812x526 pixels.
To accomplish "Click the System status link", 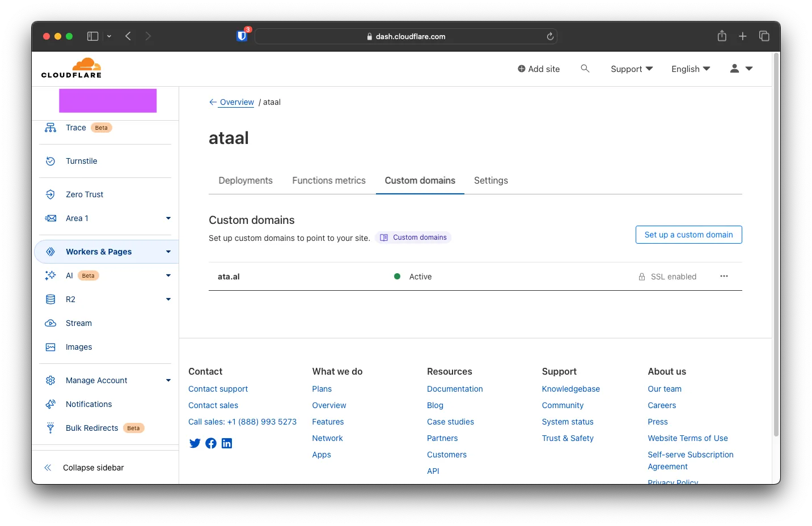I will coord(568,422).
